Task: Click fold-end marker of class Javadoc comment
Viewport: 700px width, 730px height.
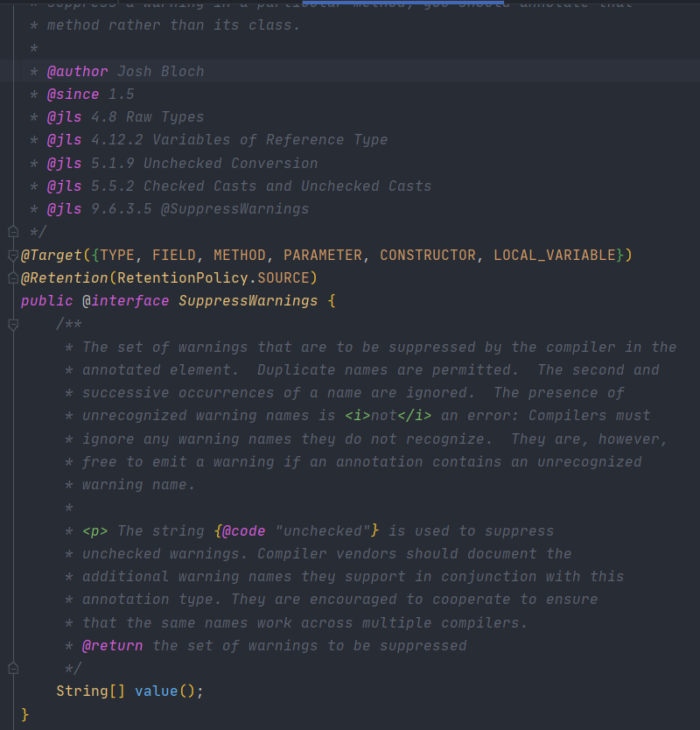Action: tap(13, 231)
